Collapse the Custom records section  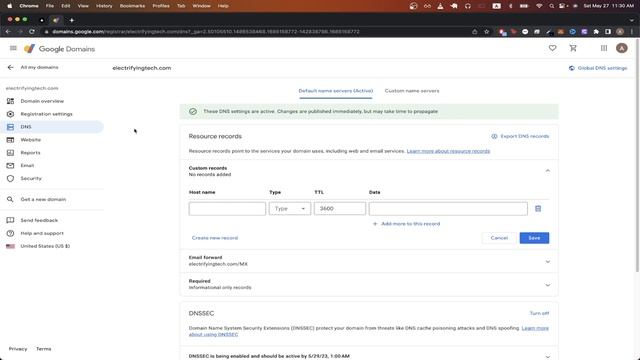pos(548,171)
